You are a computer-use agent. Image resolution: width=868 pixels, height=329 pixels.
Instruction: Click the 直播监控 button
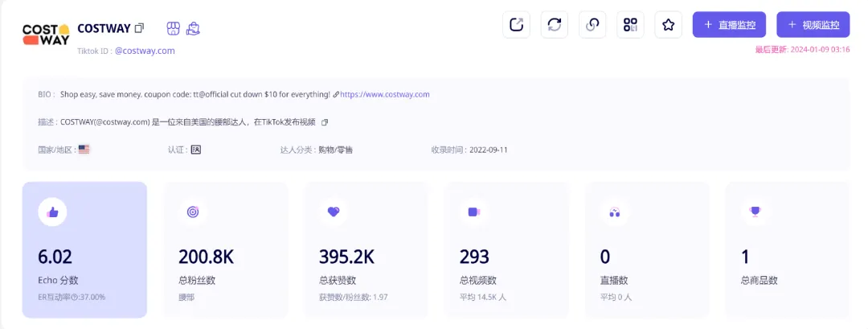coord(729,25)
